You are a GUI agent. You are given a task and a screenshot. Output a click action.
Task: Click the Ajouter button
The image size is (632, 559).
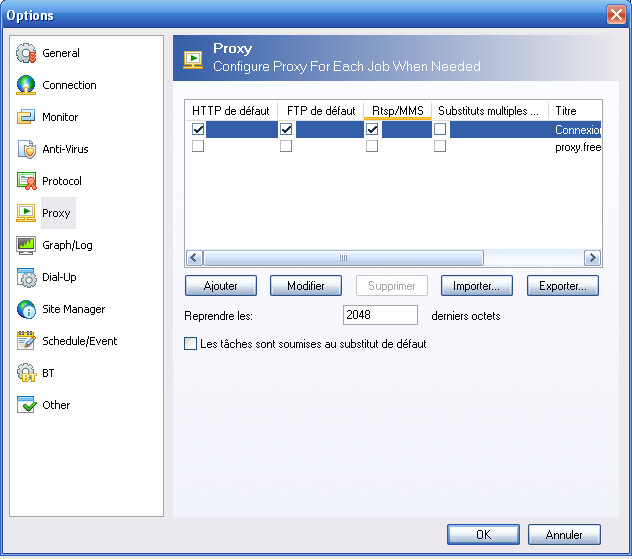tap(221, 286)
